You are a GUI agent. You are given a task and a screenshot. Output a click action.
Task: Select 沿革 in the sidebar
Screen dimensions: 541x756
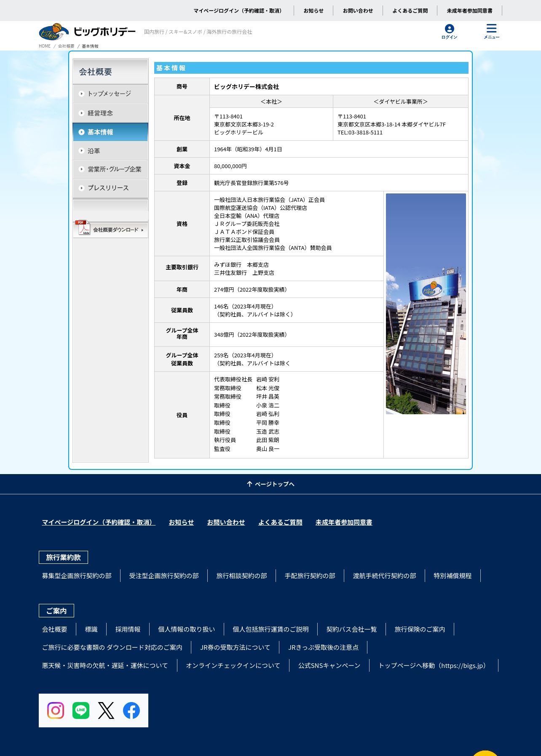(110, 150)
